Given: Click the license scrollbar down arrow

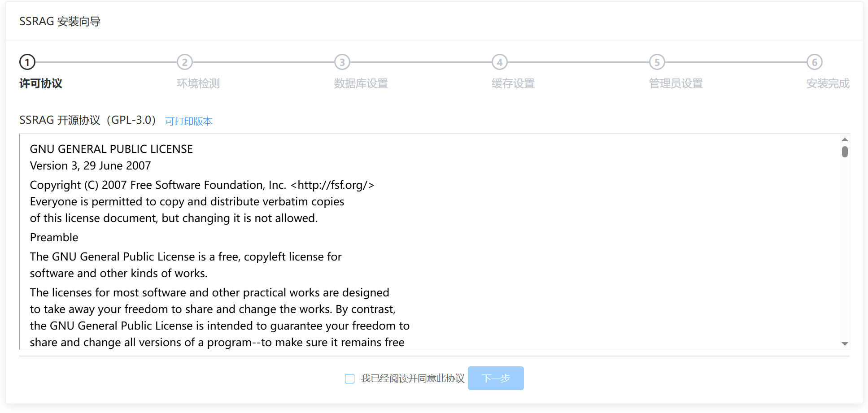Looking at the screenshot, I should 845,344.
